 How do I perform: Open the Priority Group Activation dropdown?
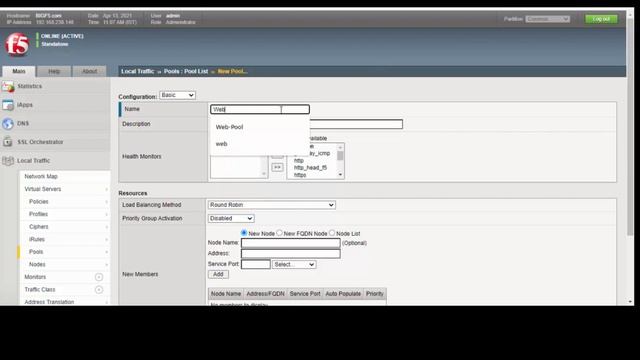click(x=231, y=218)
